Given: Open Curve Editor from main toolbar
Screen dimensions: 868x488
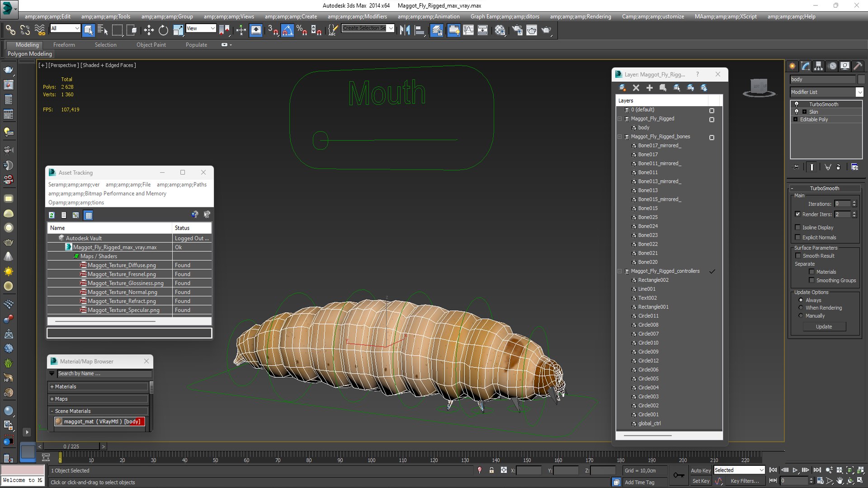Looking at the screenshot, I should [468, 30].
